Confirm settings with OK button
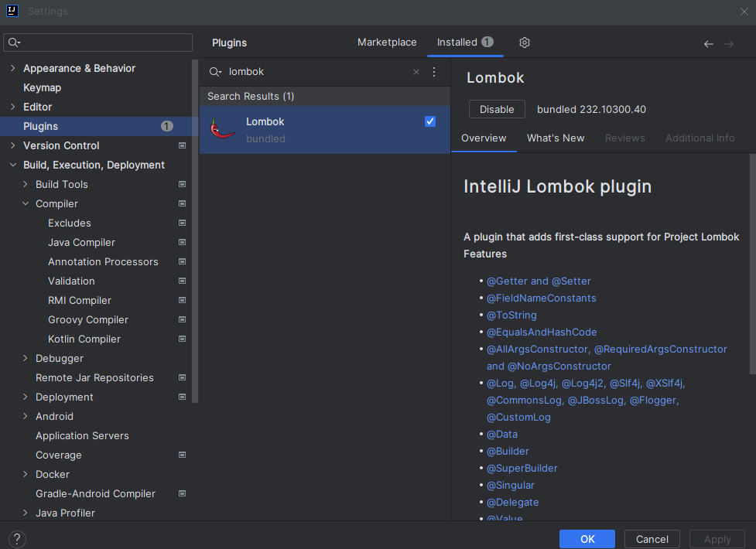Image resolution: width=756 pixels, height=549 pixels. (x=587, y=539)
